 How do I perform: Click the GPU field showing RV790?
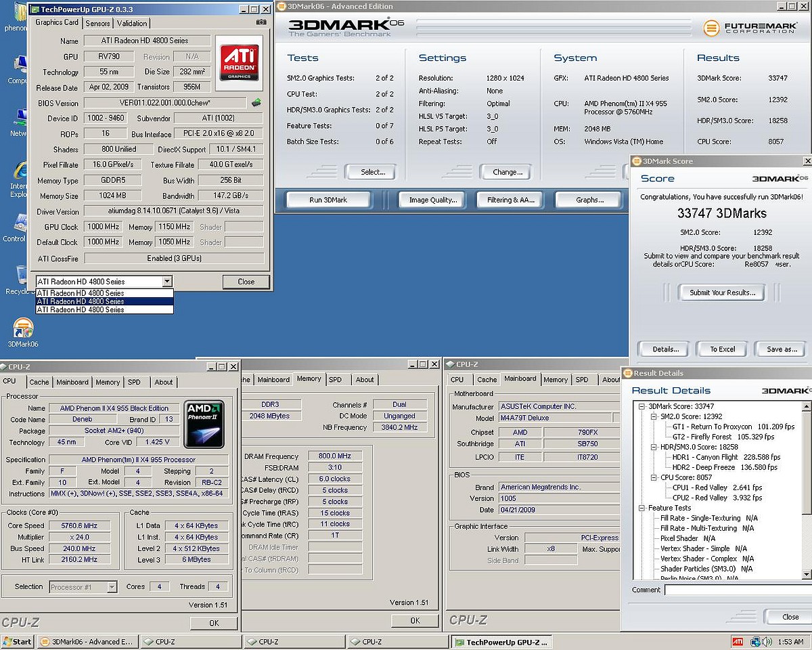108,57
